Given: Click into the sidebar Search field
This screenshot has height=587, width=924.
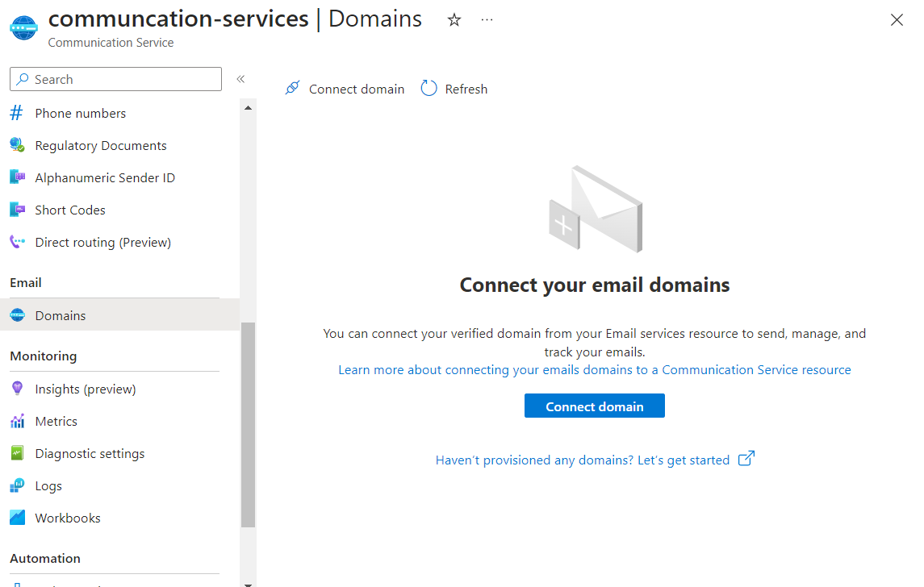Looking at the screenshot, I should (115, 79).
